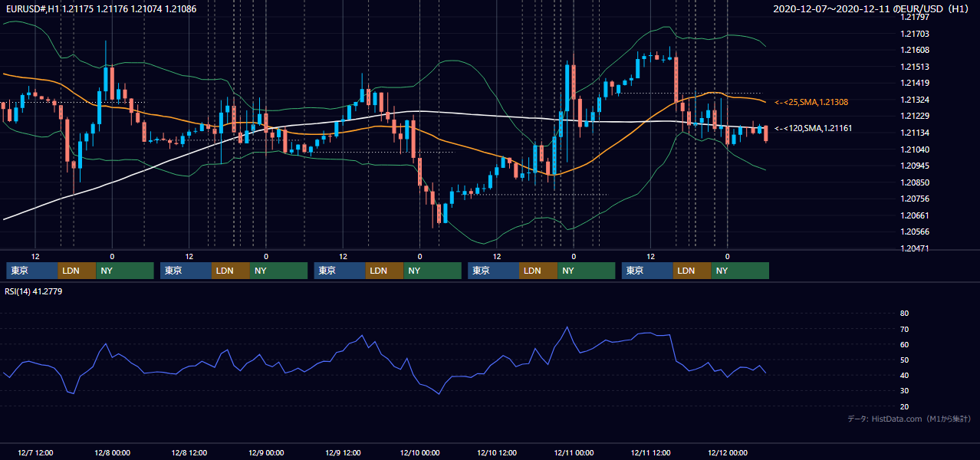The width and height of the screenshot is (980, 460).
Task: Select the 12/10 00:00 date label
Action: [x=419, y=453]
